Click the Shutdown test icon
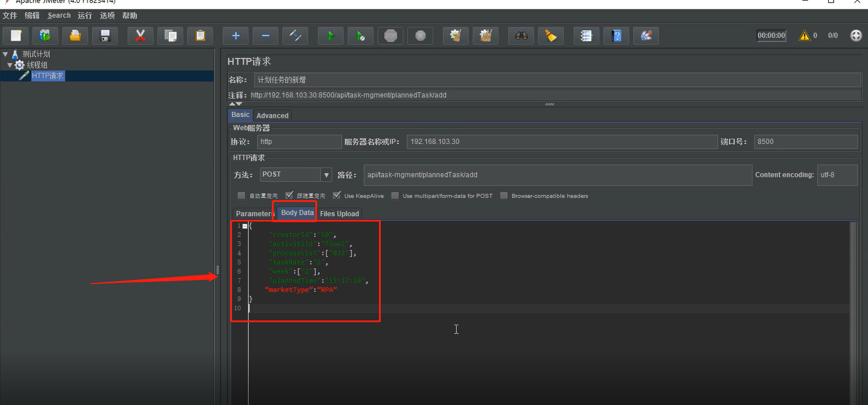The image size is (868, 405). [420, 36]
